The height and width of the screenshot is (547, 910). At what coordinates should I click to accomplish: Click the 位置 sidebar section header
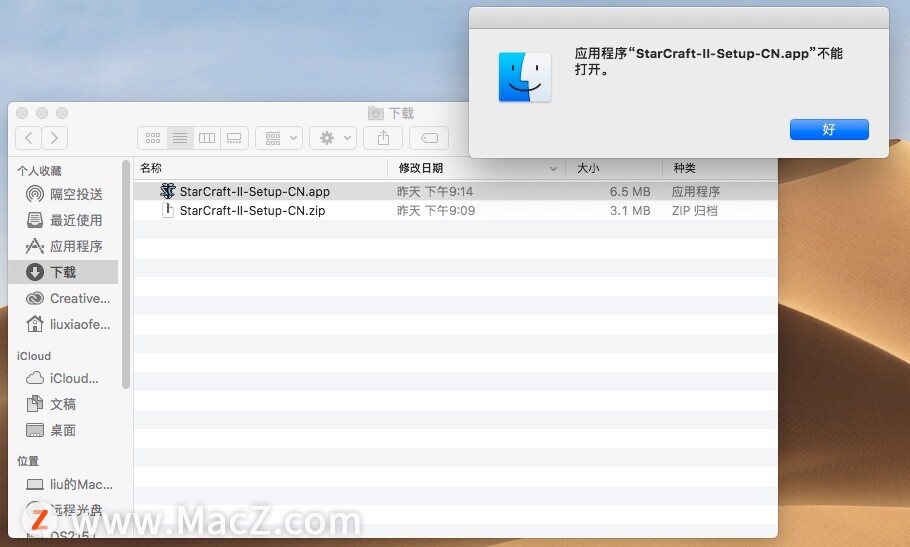[28, 461]
